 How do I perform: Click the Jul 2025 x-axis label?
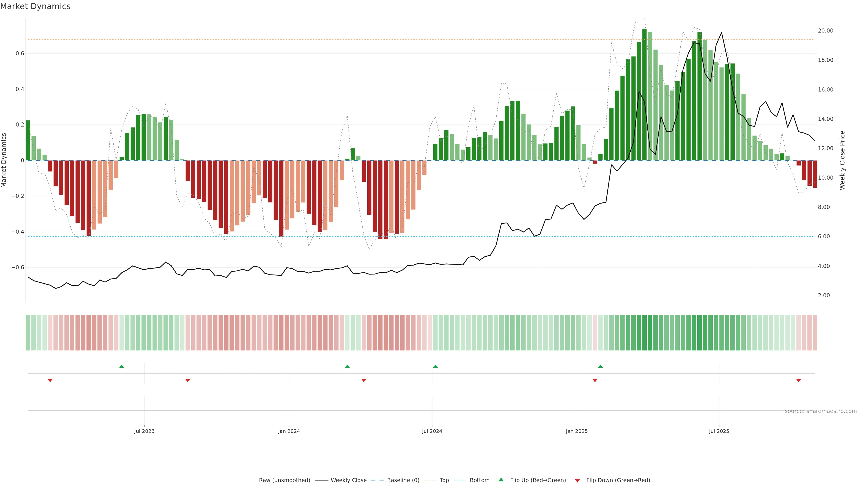[x=719, y=431]
